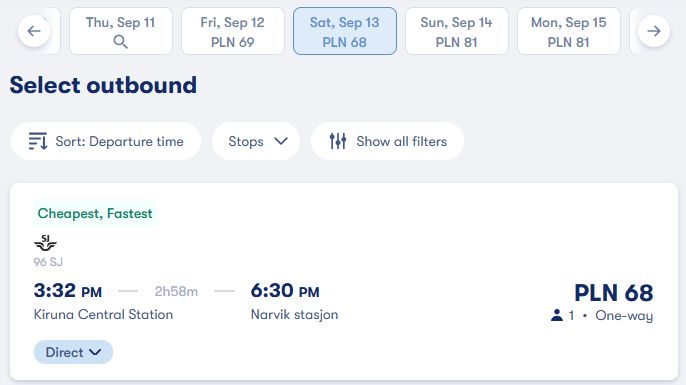Select the Sat, Sep 13 date tab
The image size is (686, 385).
(x=345, y=31)
